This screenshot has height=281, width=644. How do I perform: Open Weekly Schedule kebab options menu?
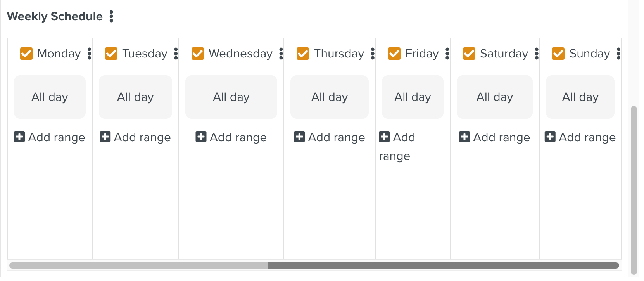click(111, 16)
